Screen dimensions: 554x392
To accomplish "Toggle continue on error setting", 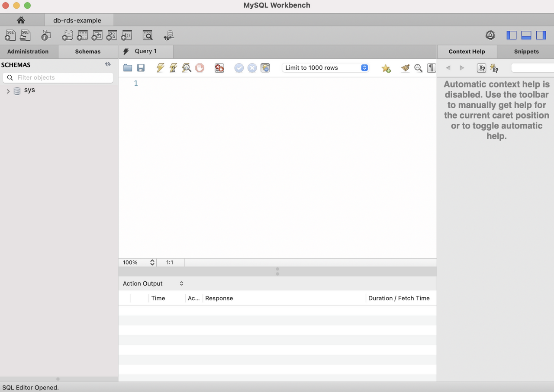I will pos(219,68).
